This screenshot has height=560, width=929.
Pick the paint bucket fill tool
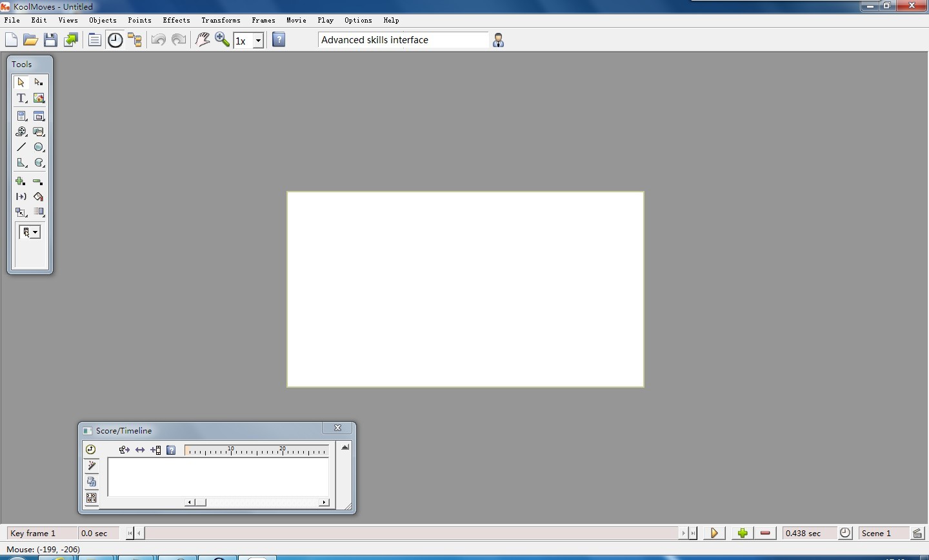[39, 197]
